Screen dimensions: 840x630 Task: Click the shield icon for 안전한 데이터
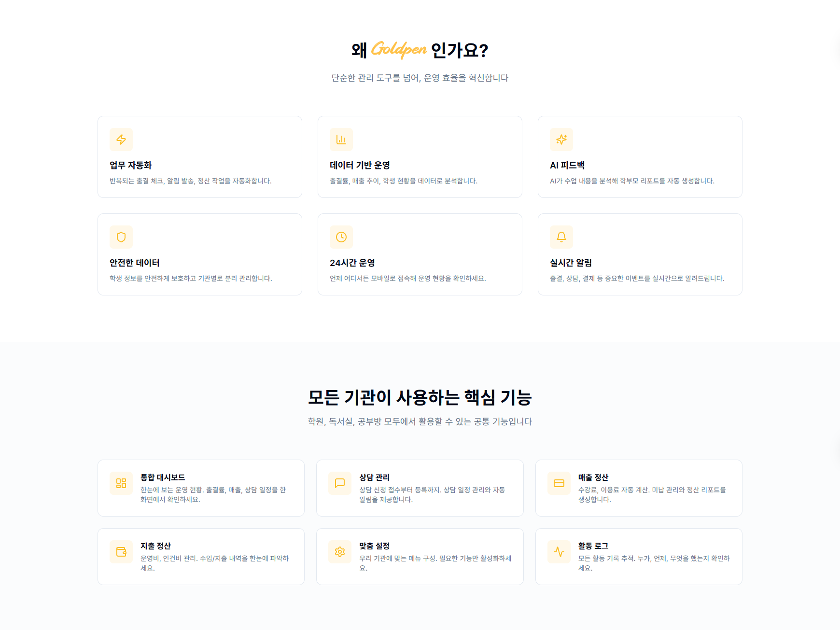coord(121,237)
